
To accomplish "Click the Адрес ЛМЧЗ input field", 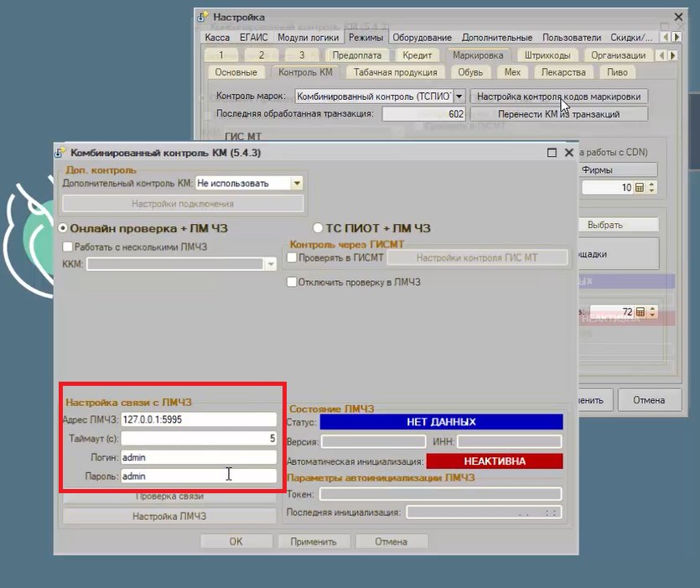I will [199, 419].
